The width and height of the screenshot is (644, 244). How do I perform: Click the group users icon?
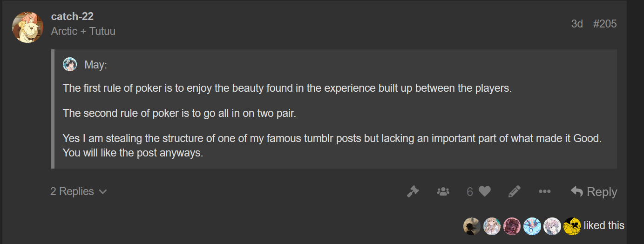coord(443,191)
